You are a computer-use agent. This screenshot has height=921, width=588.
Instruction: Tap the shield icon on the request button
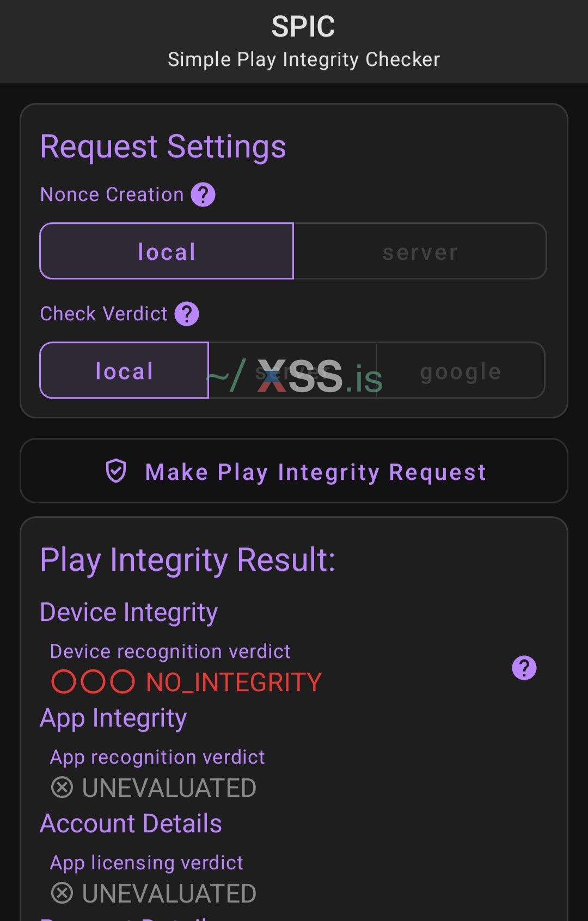click(x=116, y=471)
